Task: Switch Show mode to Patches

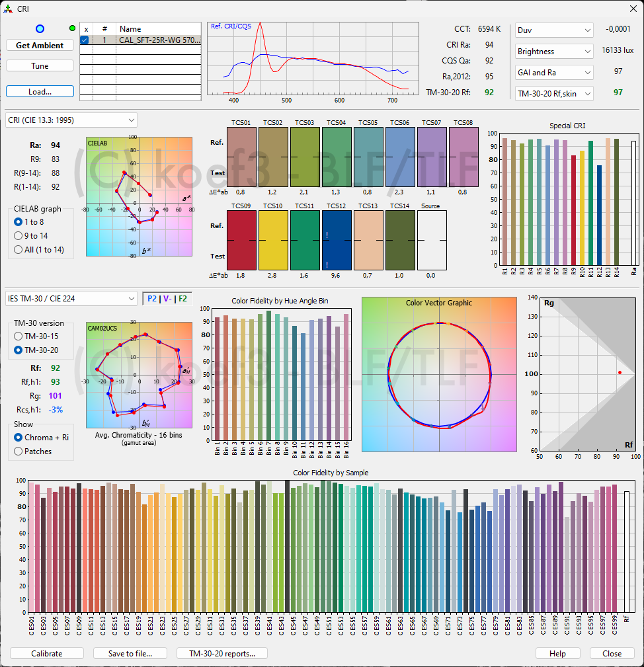Action: (19, 451)
